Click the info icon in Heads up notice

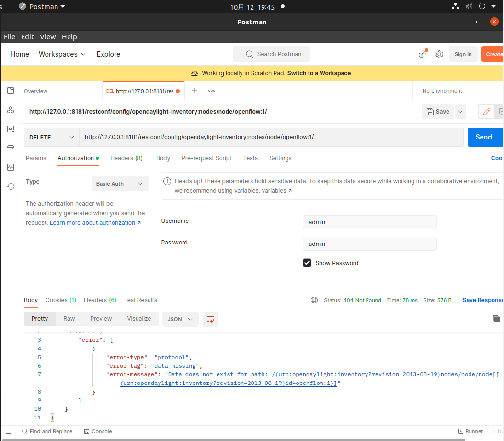pyautogui.click(x=167, y=181)
